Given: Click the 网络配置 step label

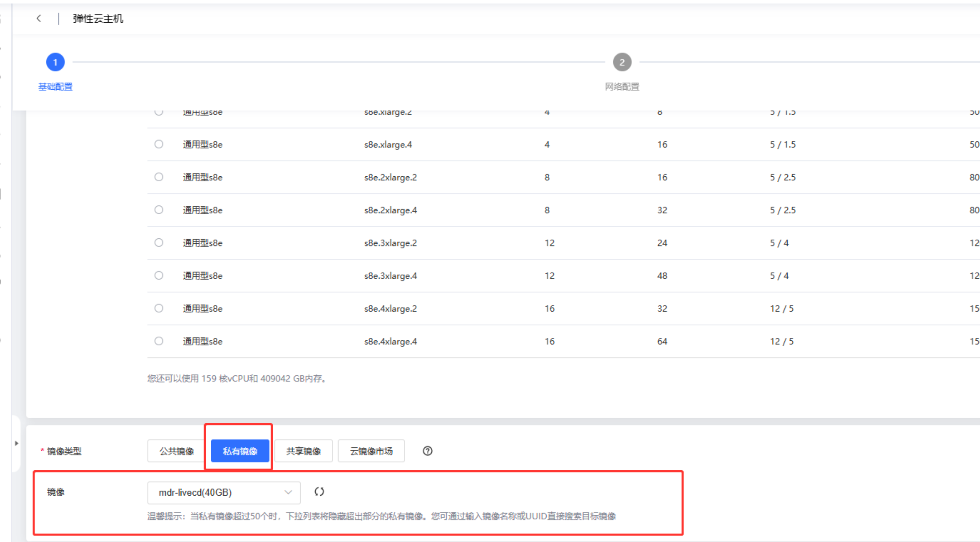Looking at the screenshot, I should [x=622, y=87].
